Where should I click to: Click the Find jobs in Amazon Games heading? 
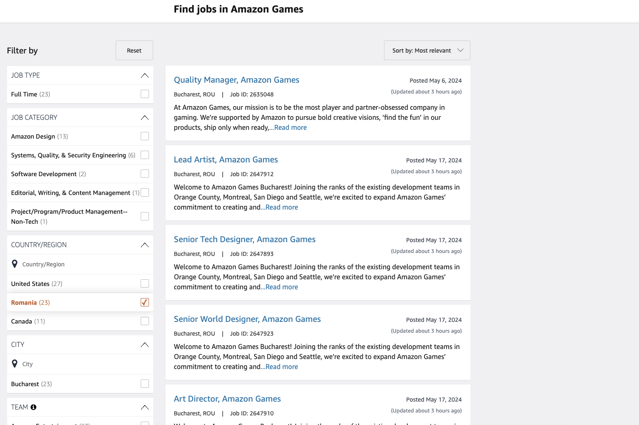pos(238,9)
